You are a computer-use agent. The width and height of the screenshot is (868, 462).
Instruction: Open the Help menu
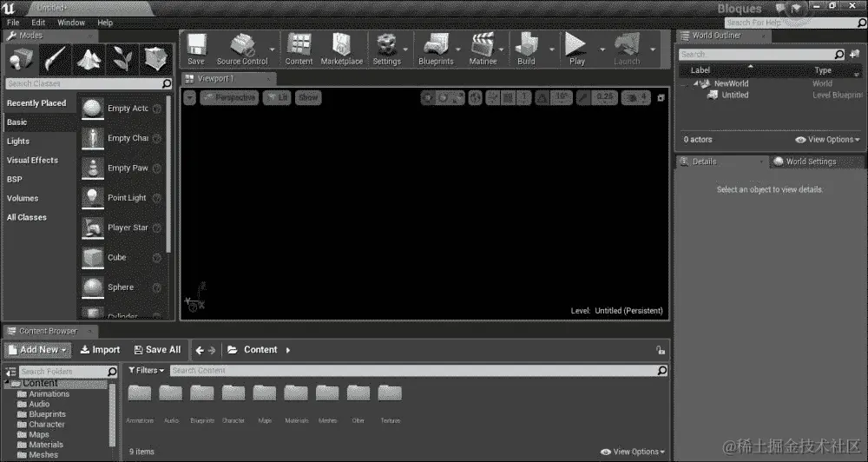[105, 23]
